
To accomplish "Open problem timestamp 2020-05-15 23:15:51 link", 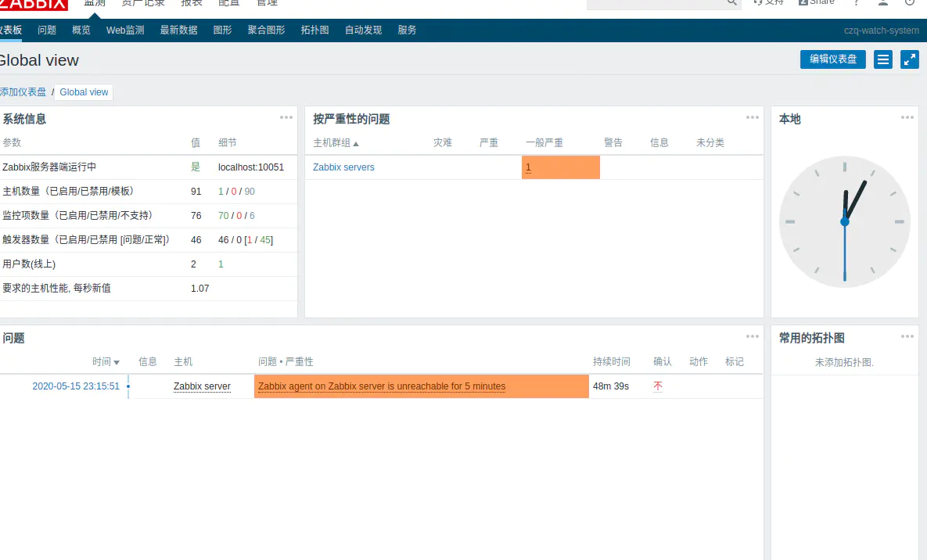I will click(76, 386).
